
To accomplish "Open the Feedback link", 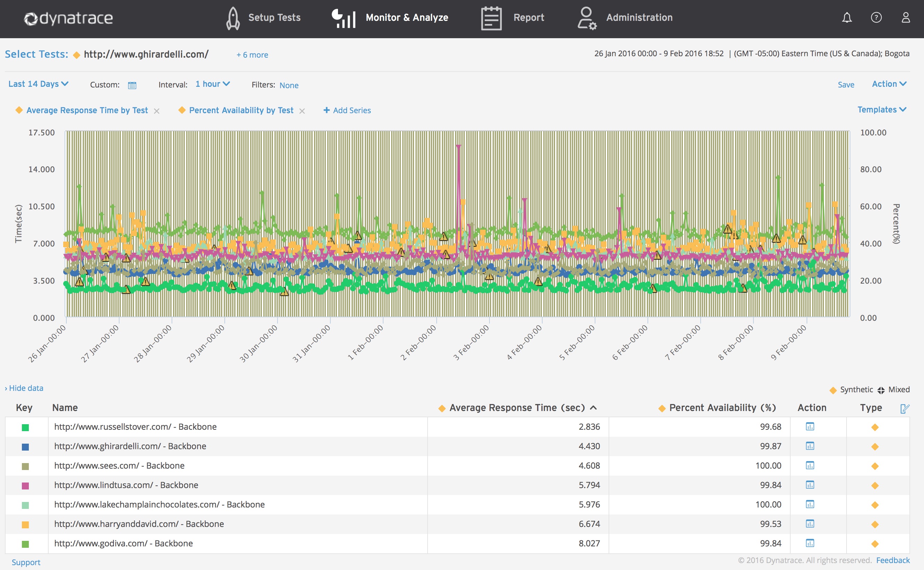I will click(893, 560).
